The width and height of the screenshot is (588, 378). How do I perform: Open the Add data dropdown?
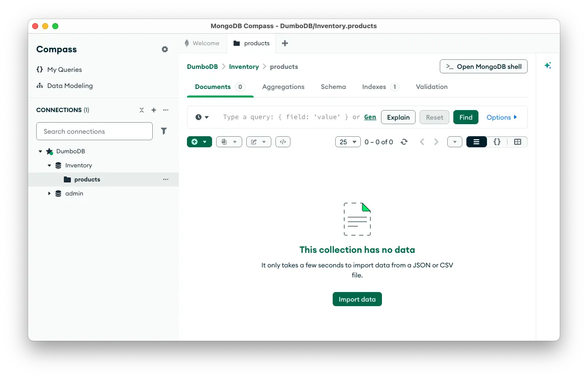click(200, 142)
